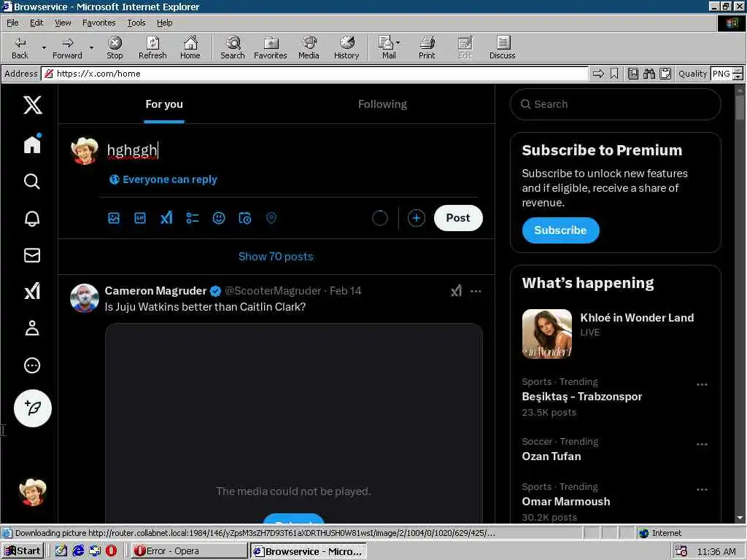Viewport: 747px width, 560px height.
Task: Open Grok from the left sidebar
Action: tap(32, 291)
